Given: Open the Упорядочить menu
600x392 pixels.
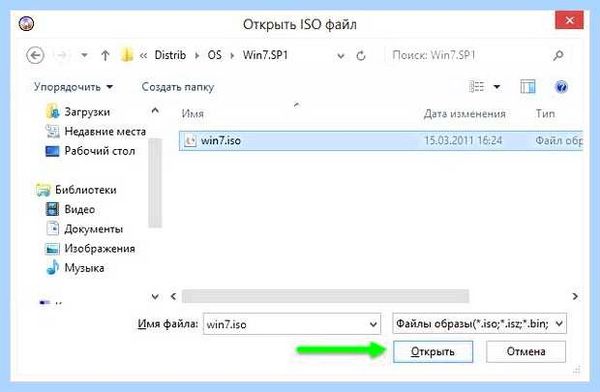Looking at the screenshot, I should pos(73,87).
